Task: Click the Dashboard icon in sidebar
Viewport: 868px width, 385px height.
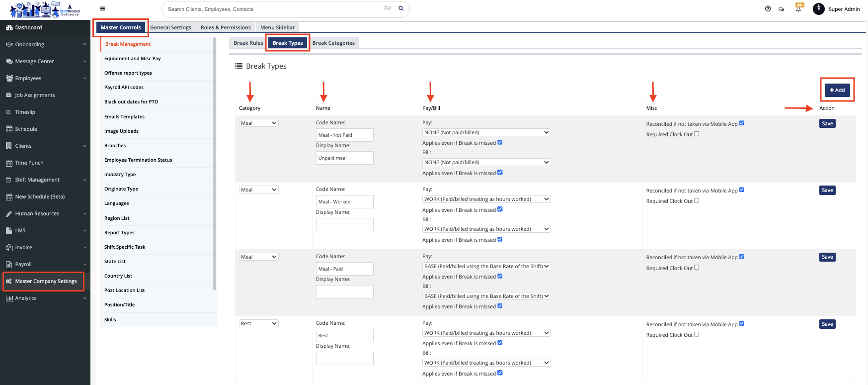Action: tap(9, 28)
